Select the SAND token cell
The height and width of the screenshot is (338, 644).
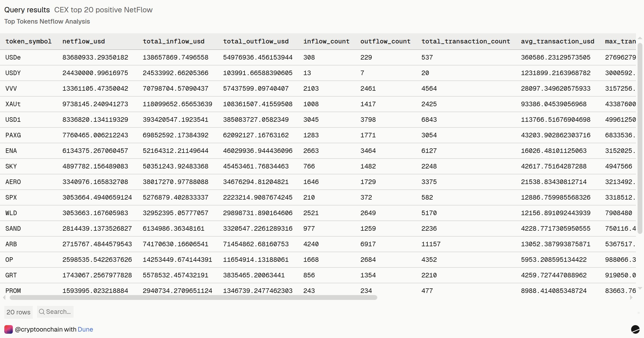(13, 229)
